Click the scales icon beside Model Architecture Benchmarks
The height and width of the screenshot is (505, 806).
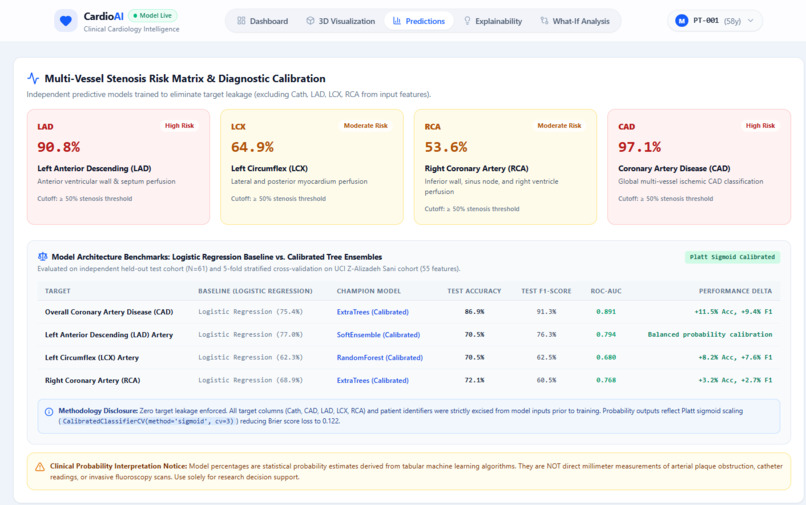point(43,257)
